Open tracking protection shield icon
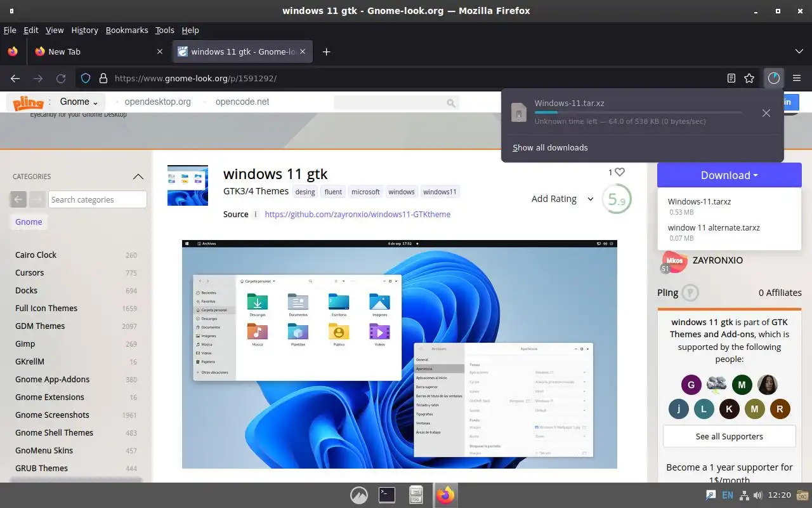 [85, 78]
